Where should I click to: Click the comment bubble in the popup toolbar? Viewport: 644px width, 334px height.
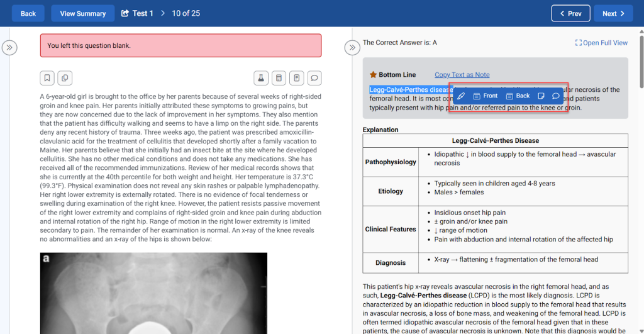(x=556, y=96)
